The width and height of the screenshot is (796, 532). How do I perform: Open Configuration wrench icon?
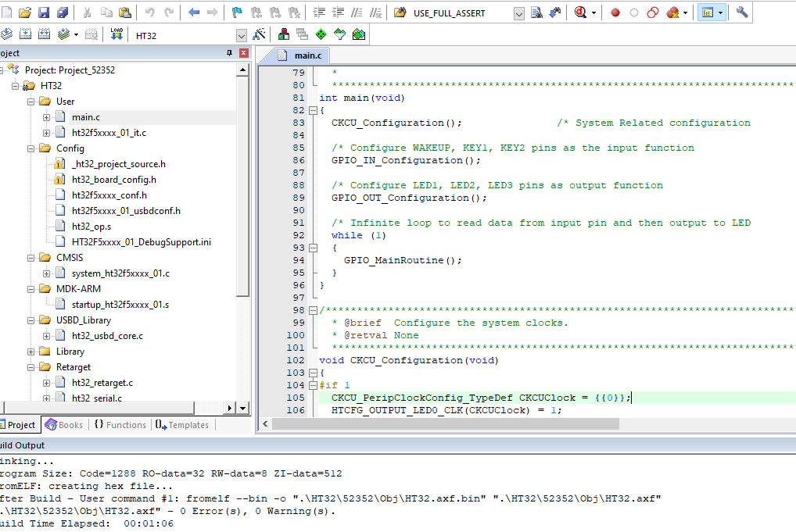[x=742, y=12]
